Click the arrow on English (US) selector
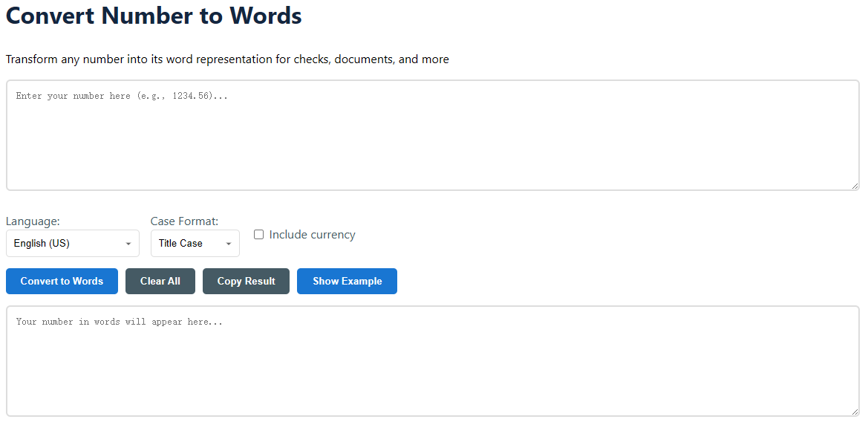Image resolution: width=868 pixels, height=422 pixels. tap(128, 244)
